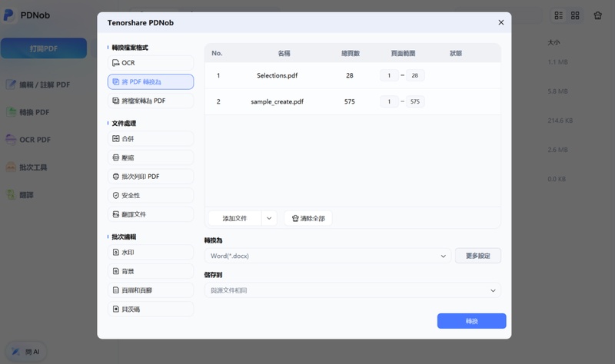Open 批次工具 in main sidebar
The height and width of the screenshot is (364, 615).
(27, 167)
